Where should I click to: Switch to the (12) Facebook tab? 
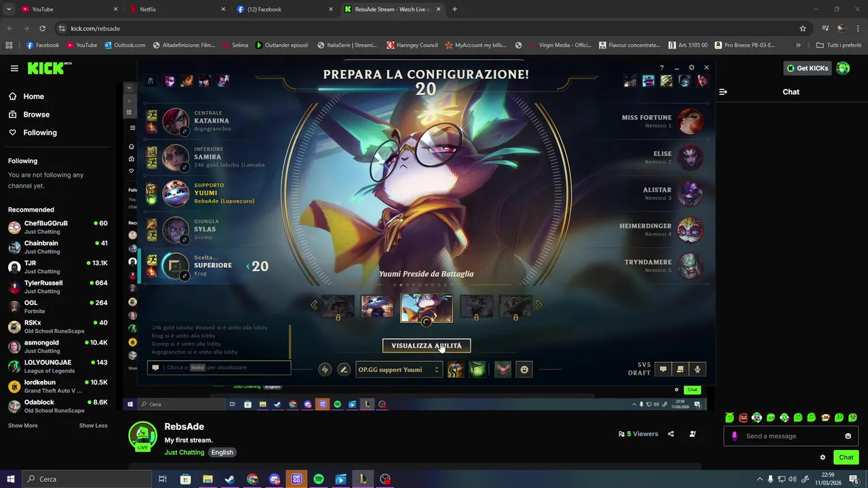pyautogui.click(x=285, y=9)
